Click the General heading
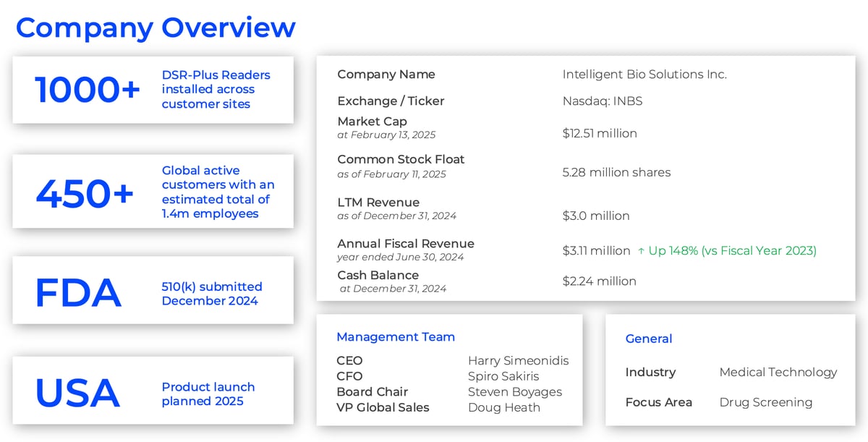Image resolution: width=868 pixels, height=442 pixels. pyautogui.click(x=649, y=339)
